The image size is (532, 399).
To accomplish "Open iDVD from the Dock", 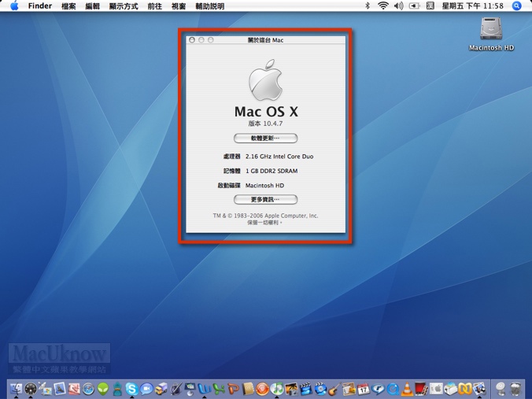I will click(320, 389).
